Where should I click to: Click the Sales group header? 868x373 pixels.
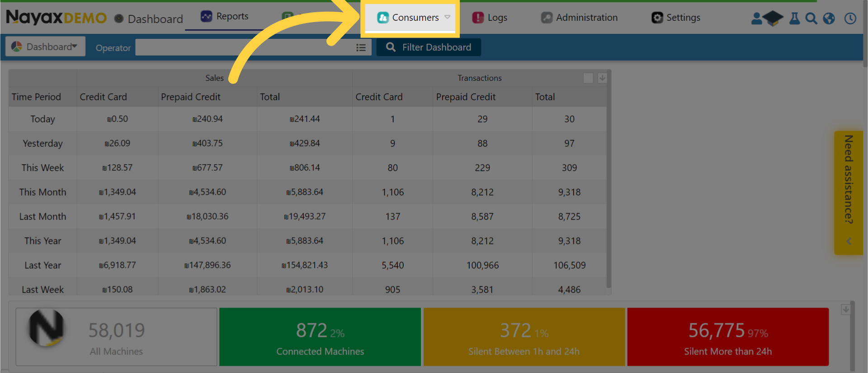[214, 78]
